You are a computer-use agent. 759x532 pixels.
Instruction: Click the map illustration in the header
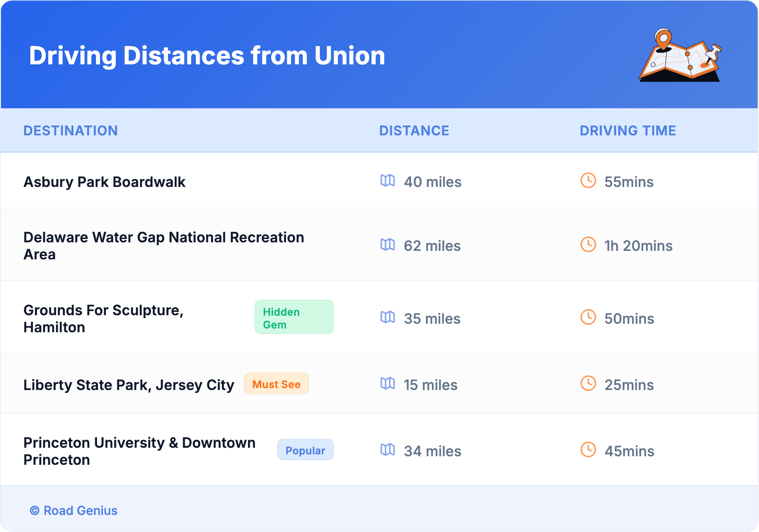click(x=680, y=56)
